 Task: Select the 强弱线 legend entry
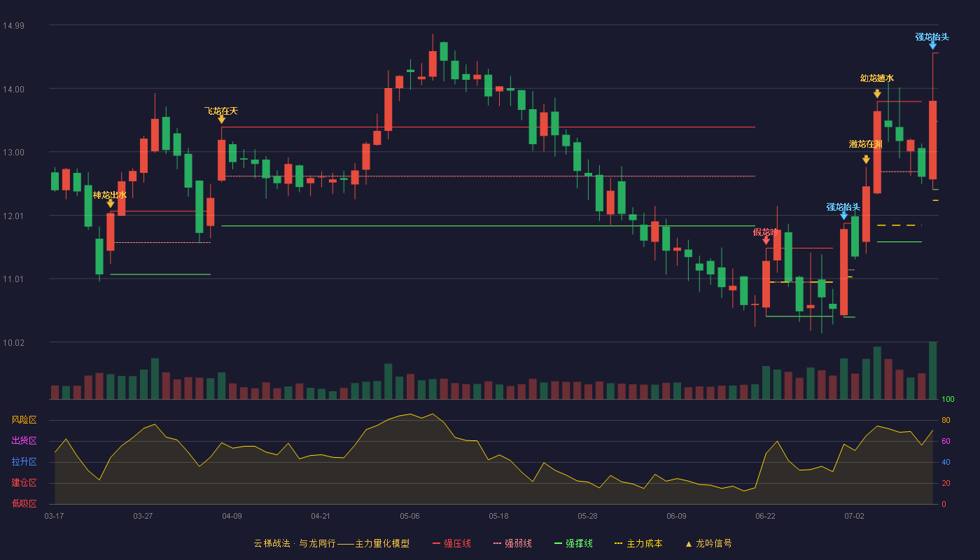click(x=512, y=543)
